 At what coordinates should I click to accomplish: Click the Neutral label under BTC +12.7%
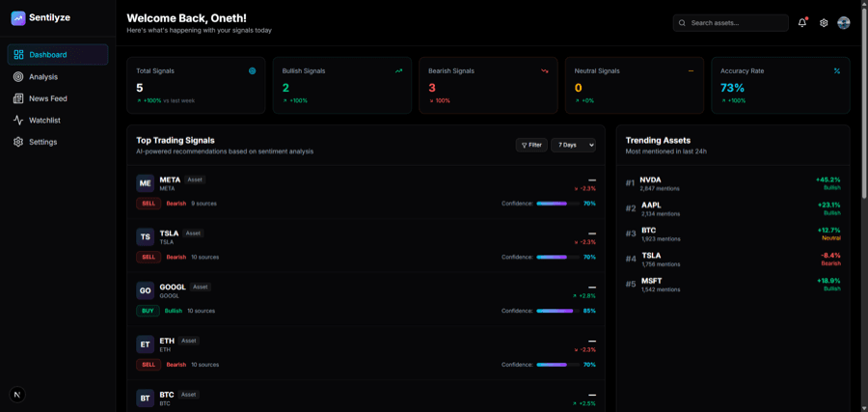pyautogui.click(x=831, y=238)
